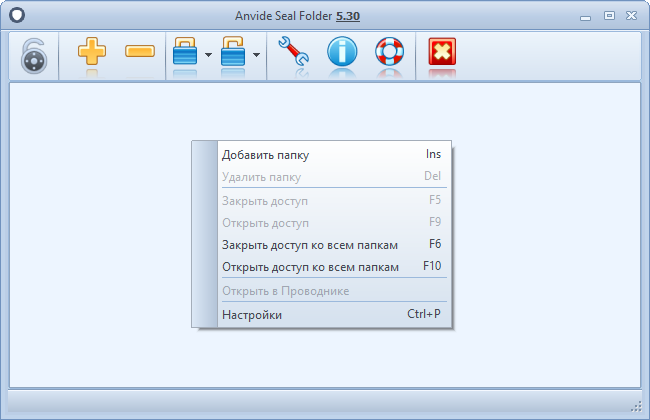Choose 'Открыть в Проводнике' entry
This screenshot has width=650, height=420.
click(332, 291)
